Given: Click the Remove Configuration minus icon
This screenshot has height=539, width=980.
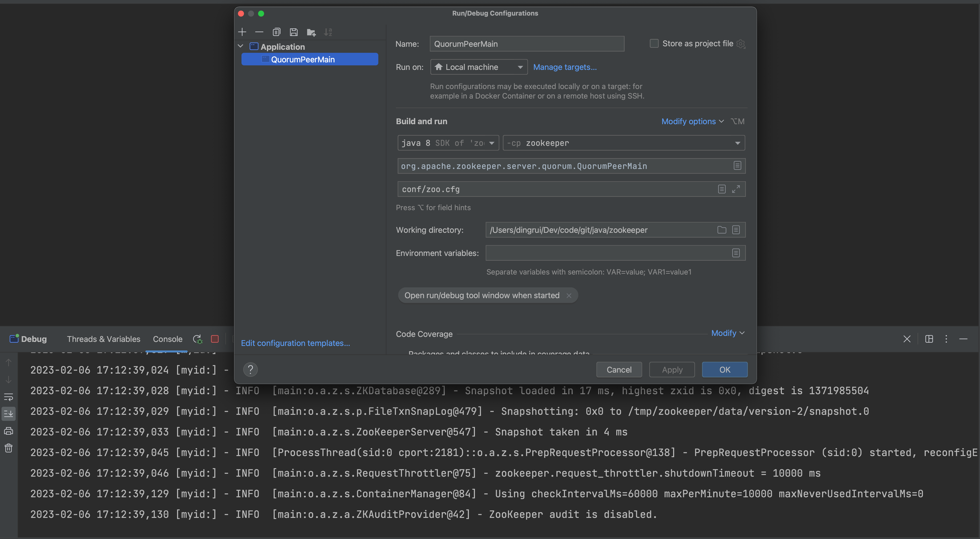Looking at the screenshot, I should 259,32.
